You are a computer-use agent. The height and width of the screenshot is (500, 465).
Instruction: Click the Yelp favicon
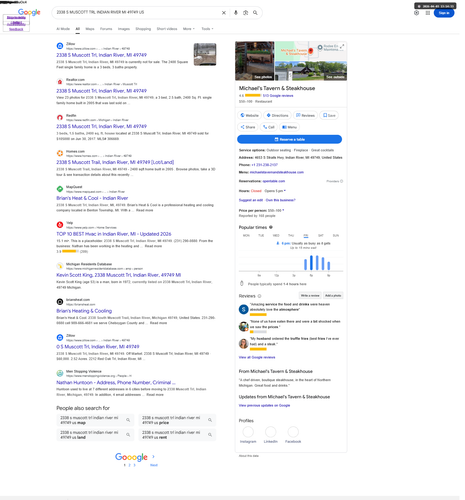(60, 225)
